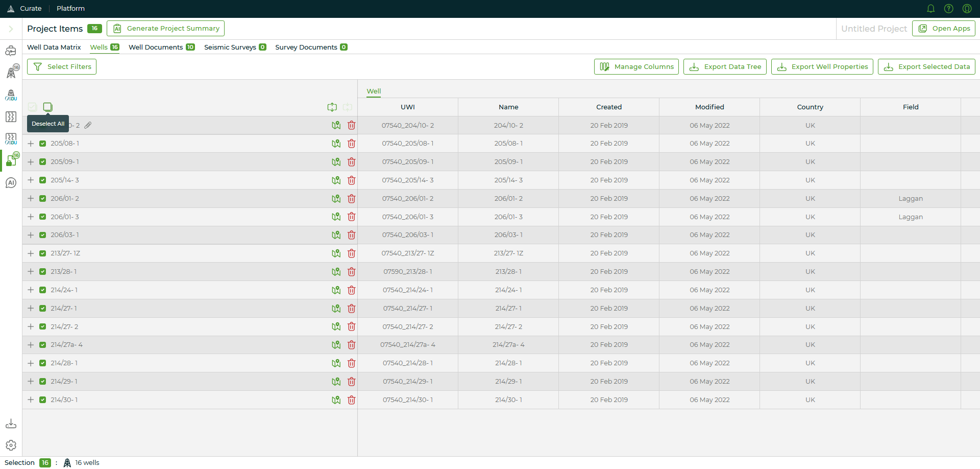
Task: Uncheck well 214/29-1 checkbox
Action: tap(43, 382)
